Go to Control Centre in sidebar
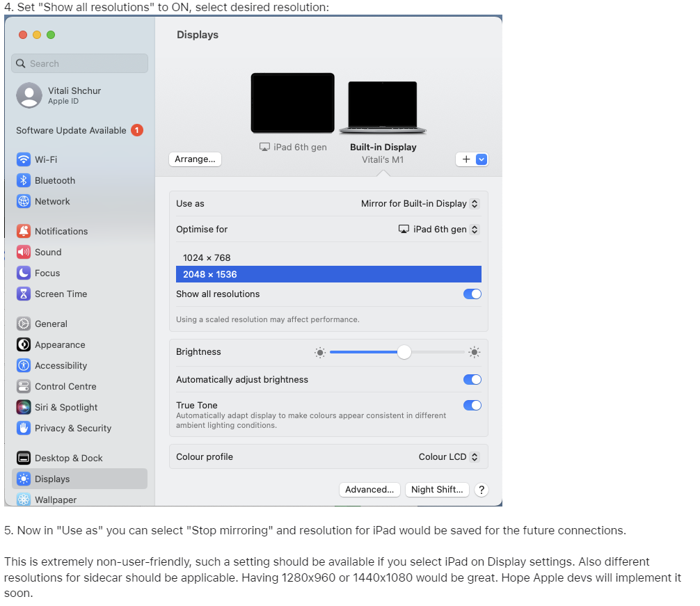This screenshot has width=700, height=606. pyautogui.click(x=65, y=386)
